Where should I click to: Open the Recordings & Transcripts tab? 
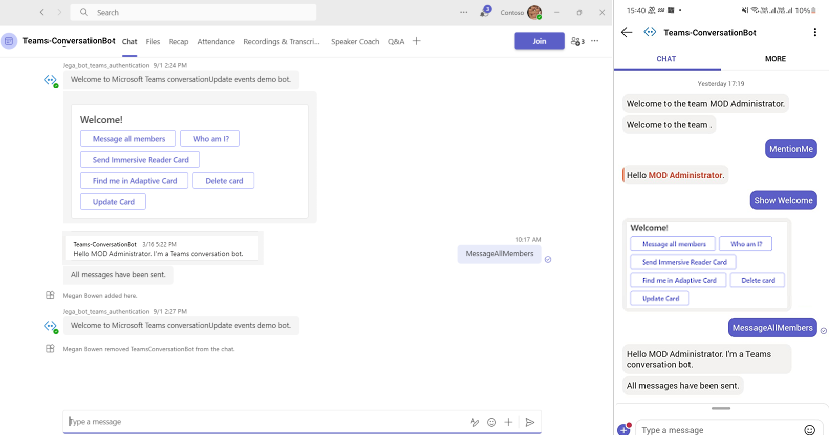coord(281,41)
